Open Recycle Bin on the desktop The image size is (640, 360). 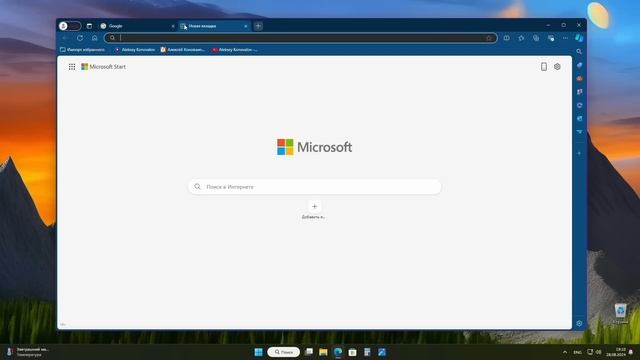621,314
